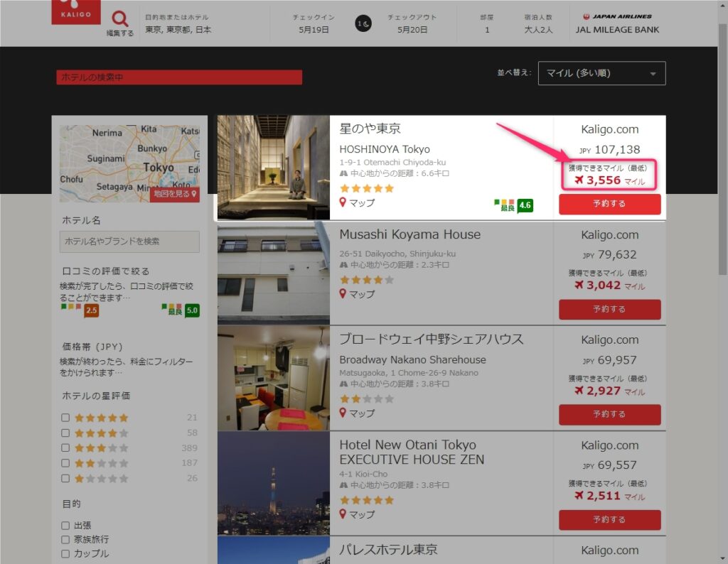Click the 5.0 maximum rating marker
728x564 pixels.
coord(192,310)
